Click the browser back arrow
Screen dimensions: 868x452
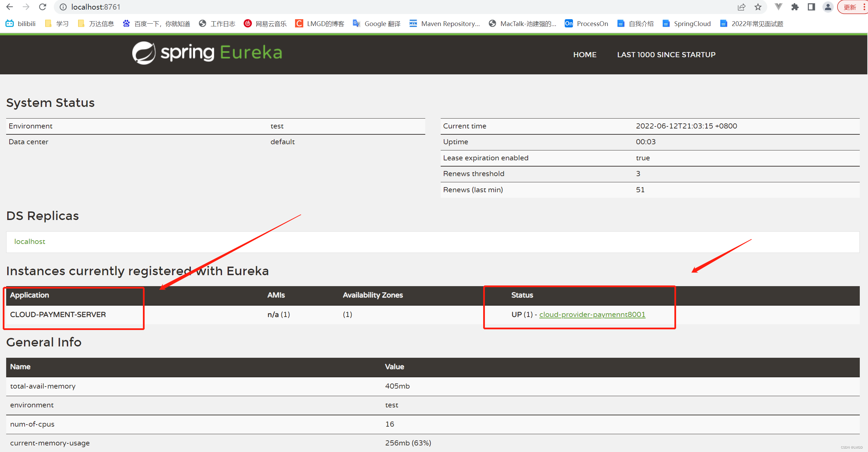(x=10, y=7)
